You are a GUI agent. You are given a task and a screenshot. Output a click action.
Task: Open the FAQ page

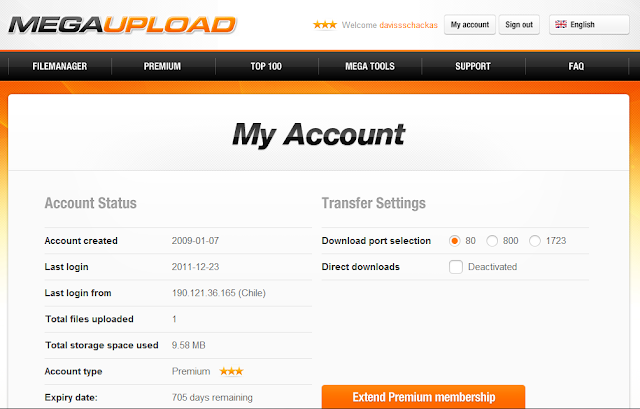click(576, 66)
